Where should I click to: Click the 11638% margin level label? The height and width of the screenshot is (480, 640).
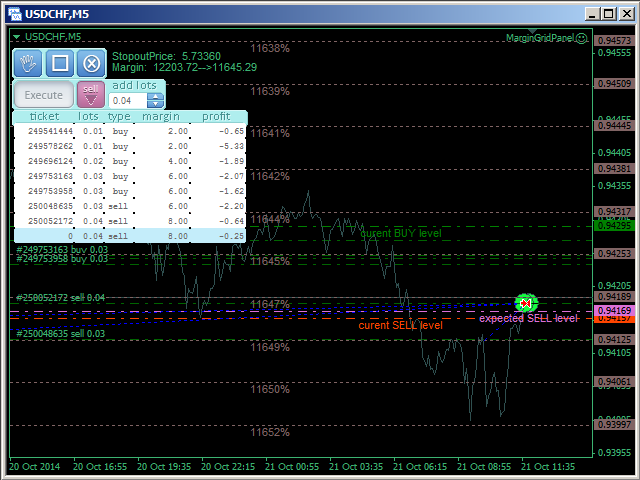click(x=270, y=49)
